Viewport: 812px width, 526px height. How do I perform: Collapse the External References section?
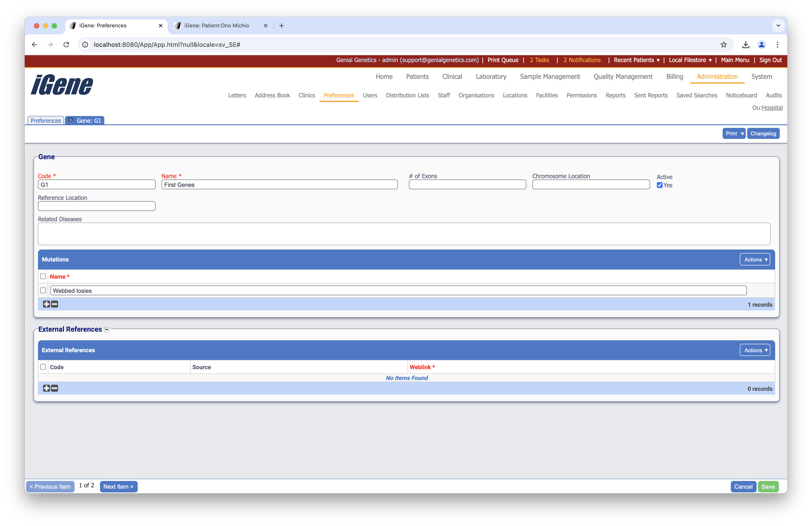[x=106, y=329]
